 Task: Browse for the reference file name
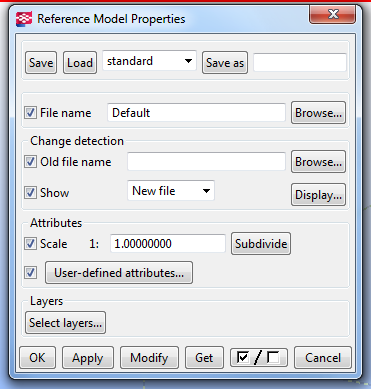coord(318,113)
